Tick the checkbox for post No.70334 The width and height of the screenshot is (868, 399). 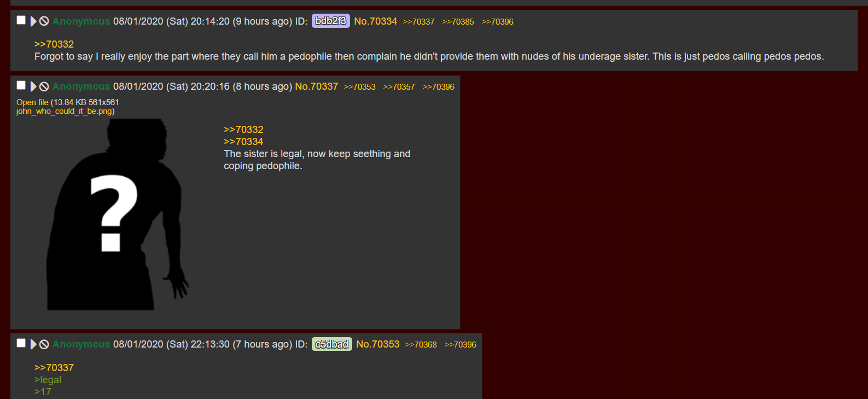click(21, 20)
